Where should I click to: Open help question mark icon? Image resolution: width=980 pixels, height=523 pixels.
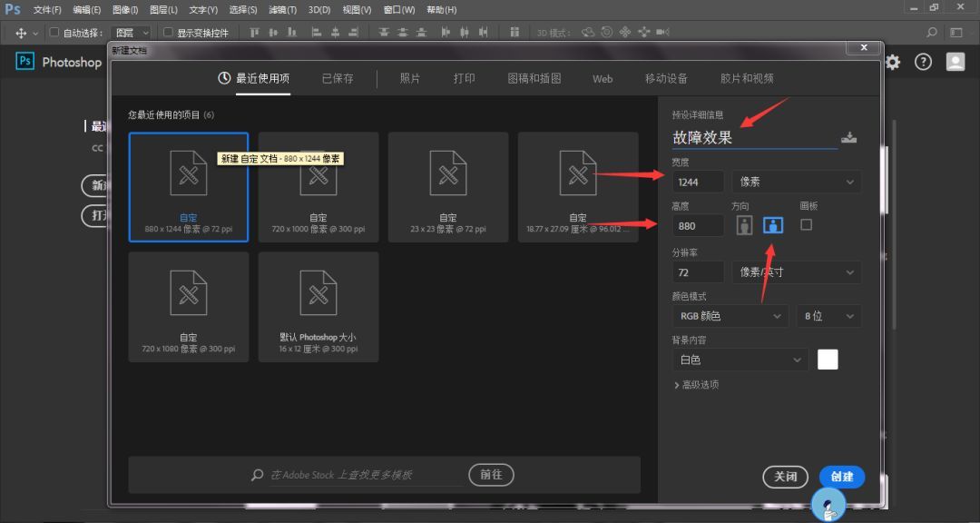(923, 62)
